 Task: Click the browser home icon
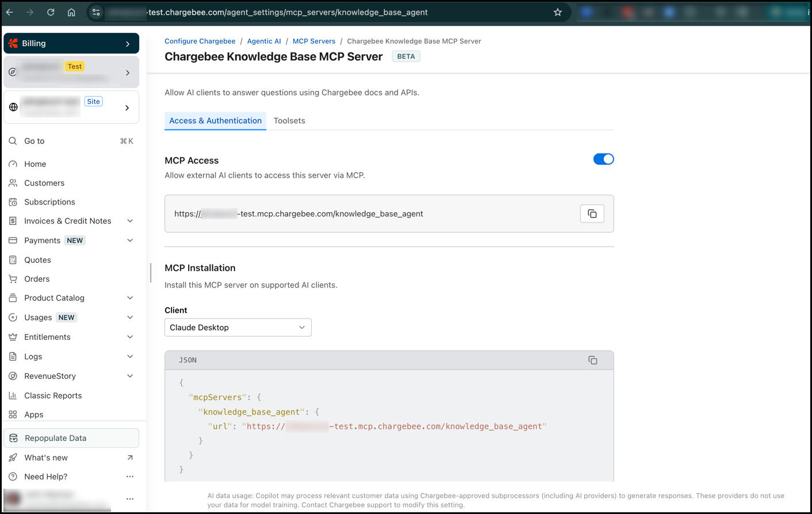click(71, 12)
